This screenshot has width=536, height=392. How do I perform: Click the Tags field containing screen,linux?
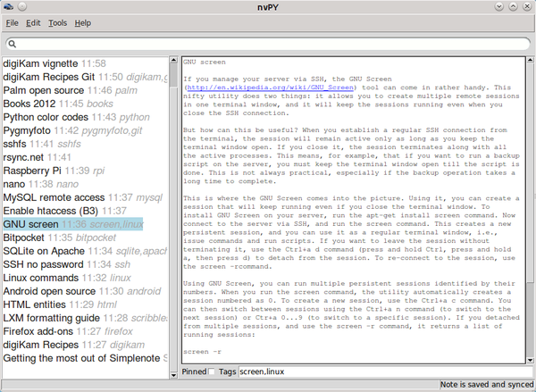[x=386, y=371]
